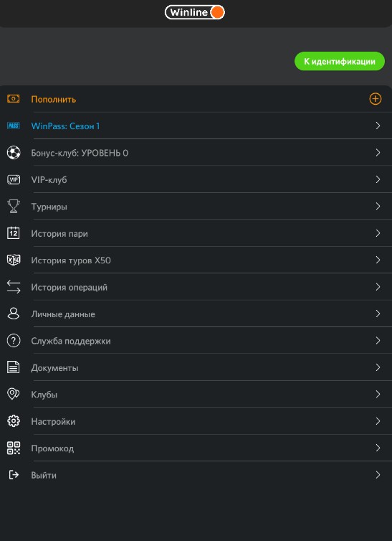Expand the Служба поддержки chevron
This screenshot has height=541, width=392.
[378, 341]
